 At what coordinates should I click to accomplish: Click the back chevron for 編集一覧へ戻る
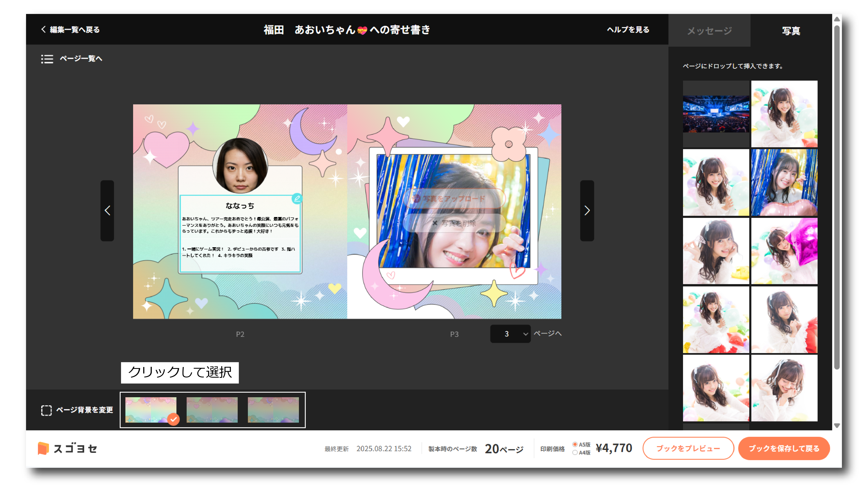pos(44,29)
